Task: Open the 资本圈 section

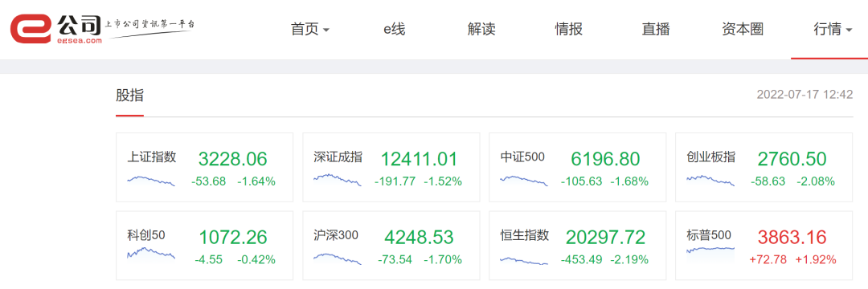Action: click(x=743, y=29)
